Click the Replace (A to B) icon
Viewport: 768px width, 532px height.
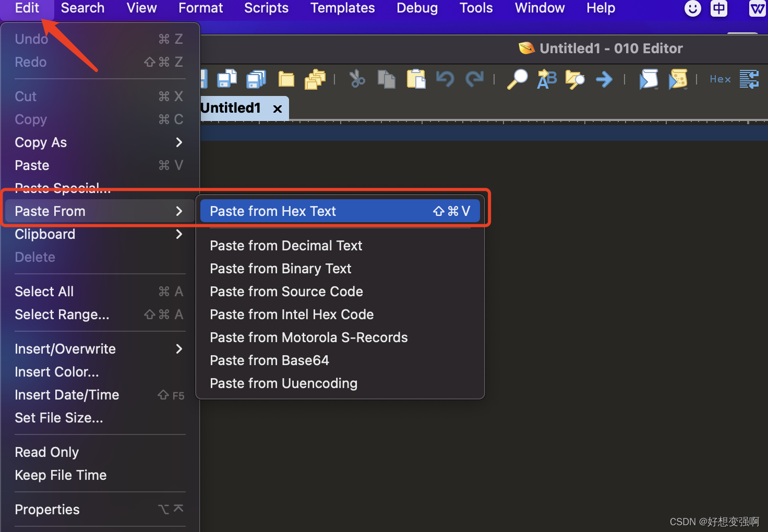(547, 79)
